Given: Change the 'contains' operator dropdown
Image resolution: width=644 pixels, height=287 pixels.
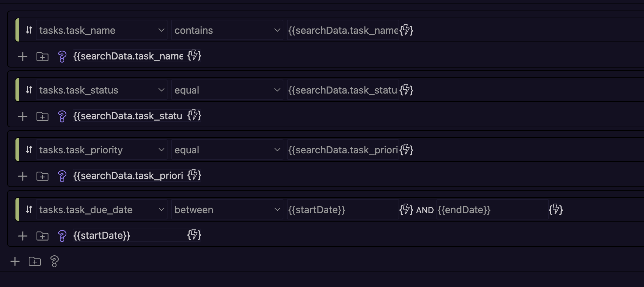Looking at the screenshot, I should pyautogui.click(x=227, y=30).
